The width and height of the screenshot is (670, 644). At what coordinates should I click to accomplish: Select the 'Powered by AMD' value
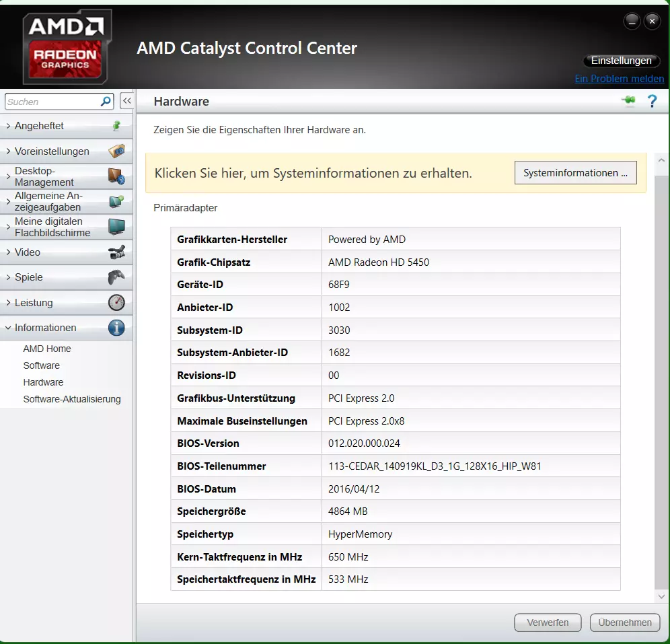coord(367,240)
